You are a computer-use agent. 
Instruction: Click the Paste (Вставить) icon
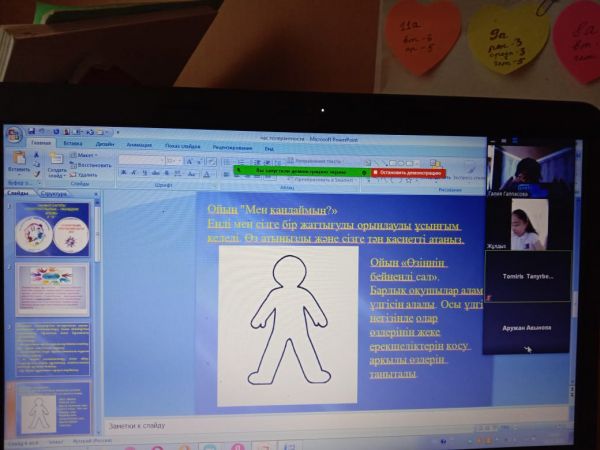pos(18,160)
